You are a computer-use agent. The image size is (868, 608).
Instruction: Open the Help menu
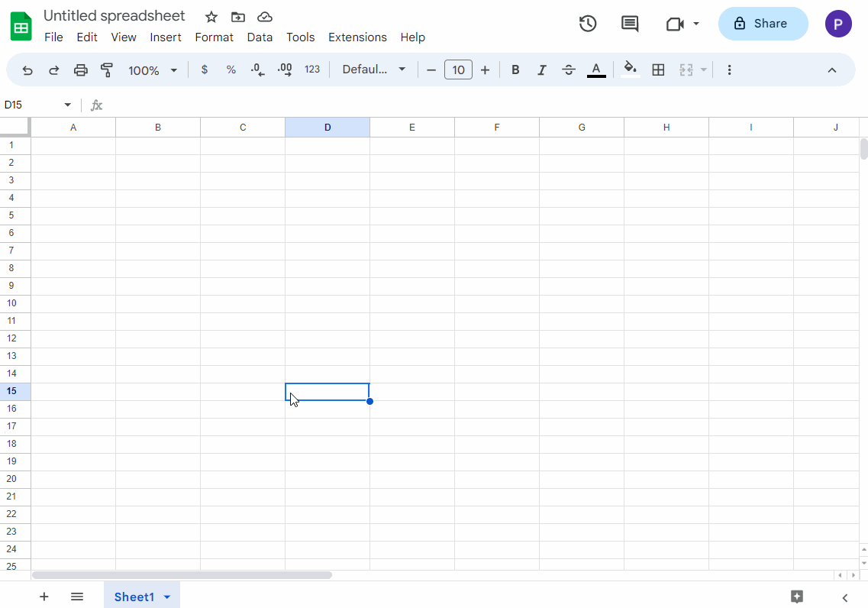[413, 37]
